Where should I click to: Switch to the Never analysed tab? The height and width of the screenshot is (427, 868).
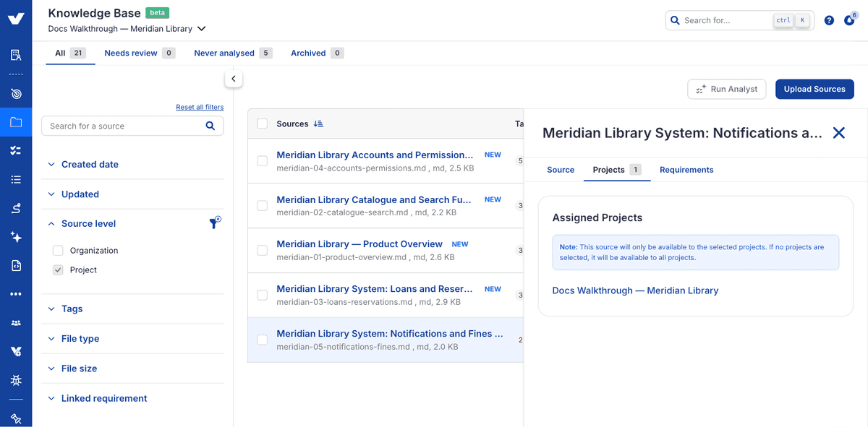pos(233,53)
